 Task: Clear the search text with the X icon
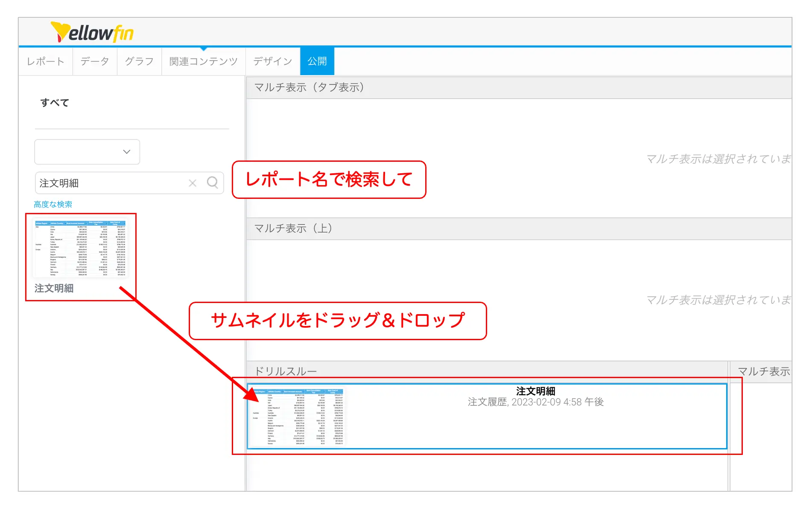click(193, 183)
